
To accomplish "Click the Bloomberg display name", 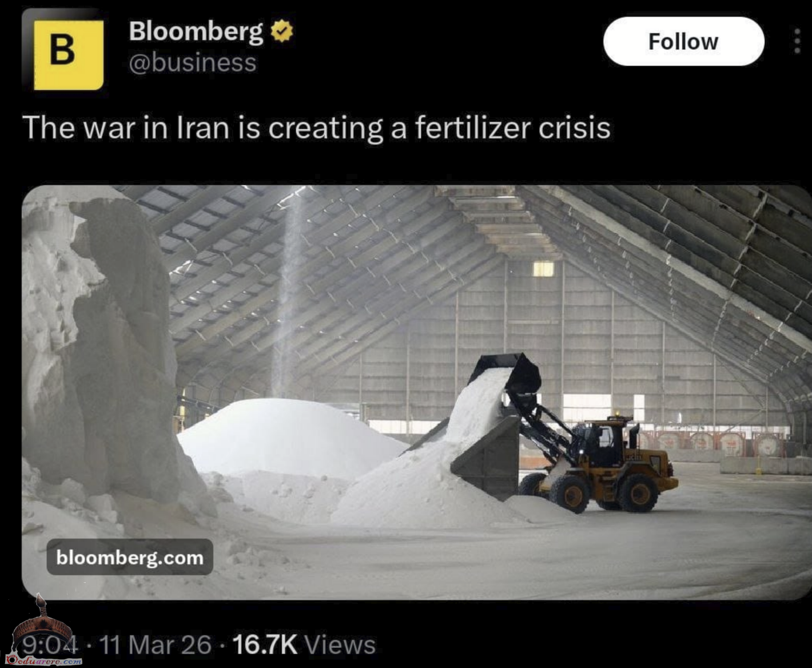I will coord(196,31).
